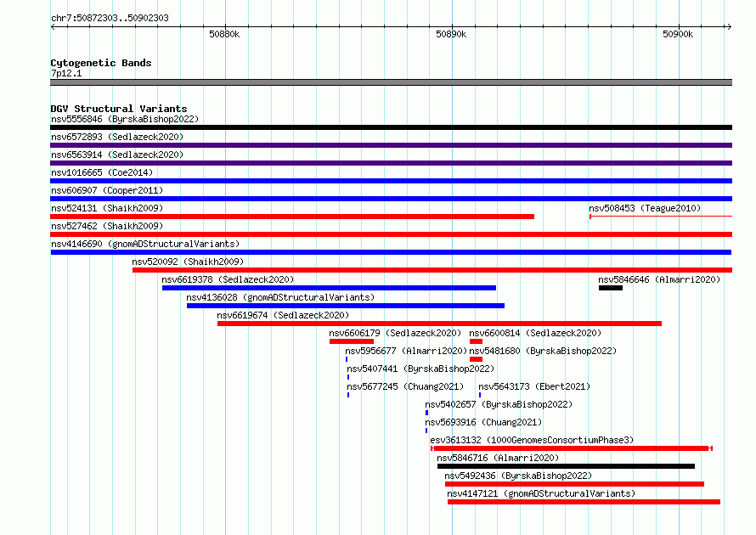
Task: Open nsv520092 (Shaikh2009) label
Action: 188,262
